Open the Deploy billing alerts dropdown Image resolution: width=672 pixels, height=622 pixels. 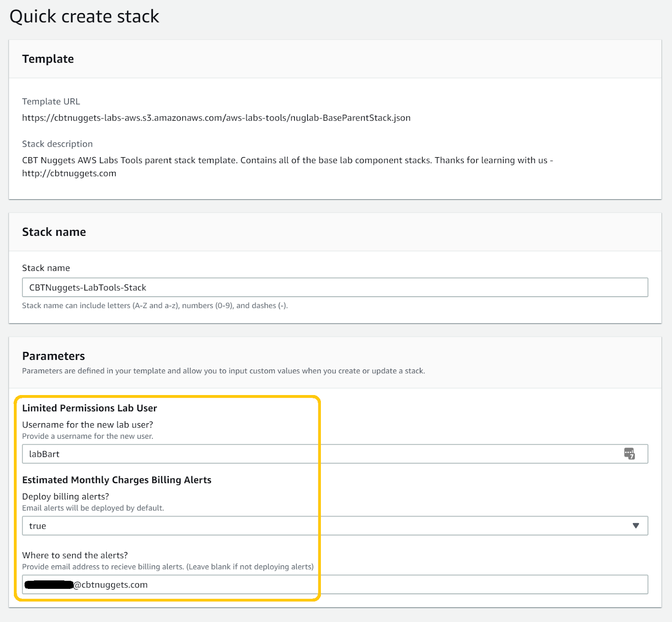pyautogui.click(x=335, y=526)
